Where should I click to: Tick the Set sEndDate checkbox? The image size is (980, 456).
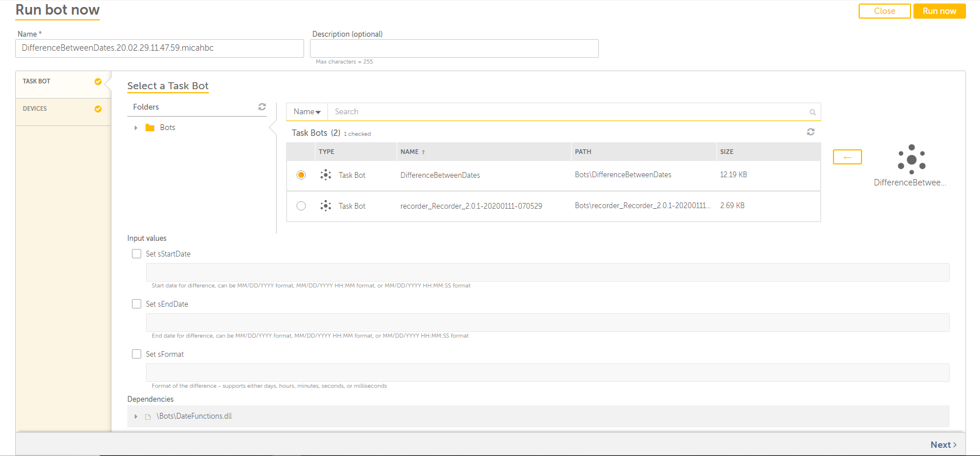(x=137, y=304)
